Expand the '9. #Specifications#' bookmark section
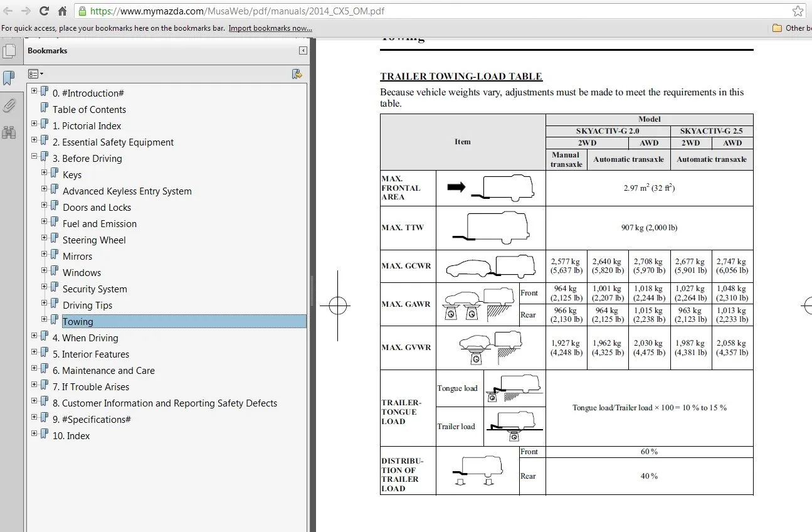 click(34, 417)
